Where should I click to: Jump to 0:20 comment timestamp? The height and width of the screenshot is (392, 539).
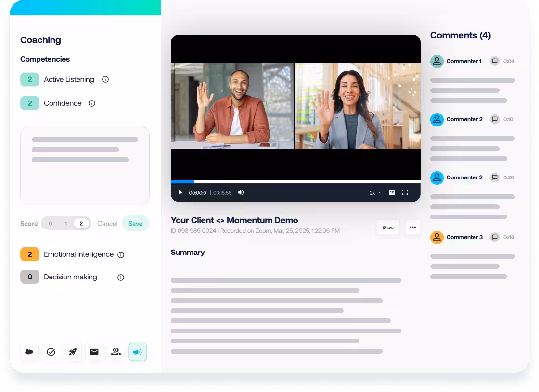pos(509,177)
